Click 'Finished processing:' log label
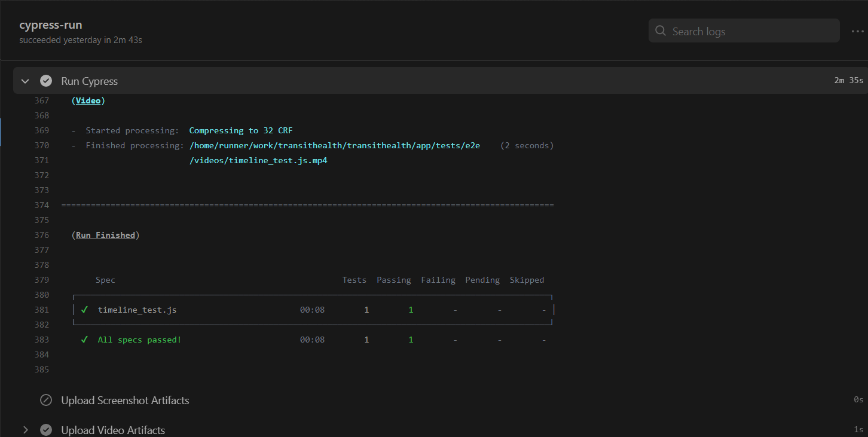The image size is (868, 437). click(135, 145)
